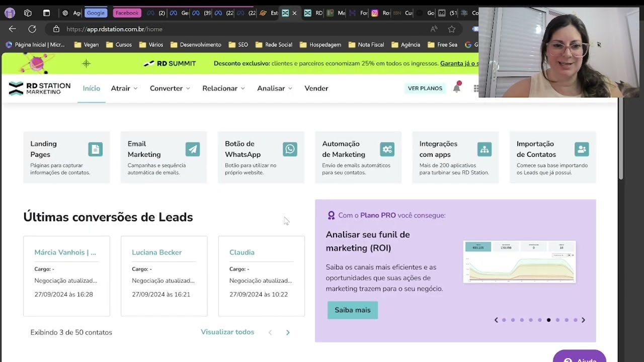Open the Agência bookmarks folder
Screen dimensions: 644x362
[406, 45]
